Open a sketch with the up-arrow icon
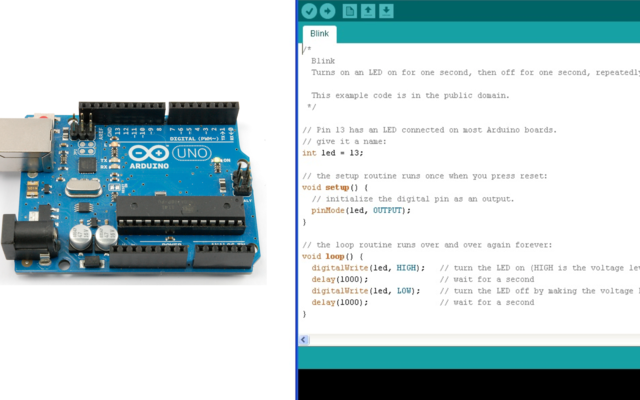The width and height of the screenshot is (640, 400). (368, 11)
